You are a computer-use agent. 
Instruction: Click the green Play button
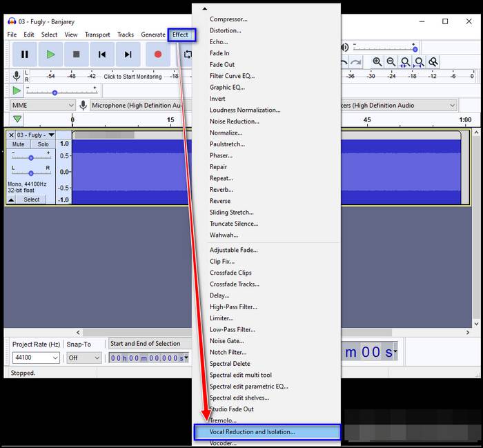pyautogui.click(x=50, y=55)
